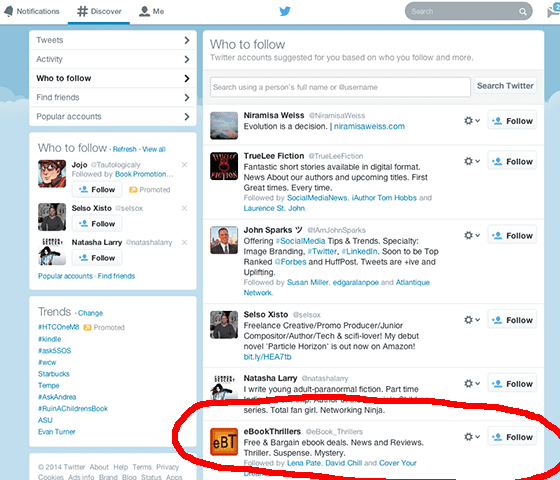This screenshot has width=560, height=480.
Task: Open the #HTCOneM8 trend
Action: pyautogui.click(x=59, y=327)
